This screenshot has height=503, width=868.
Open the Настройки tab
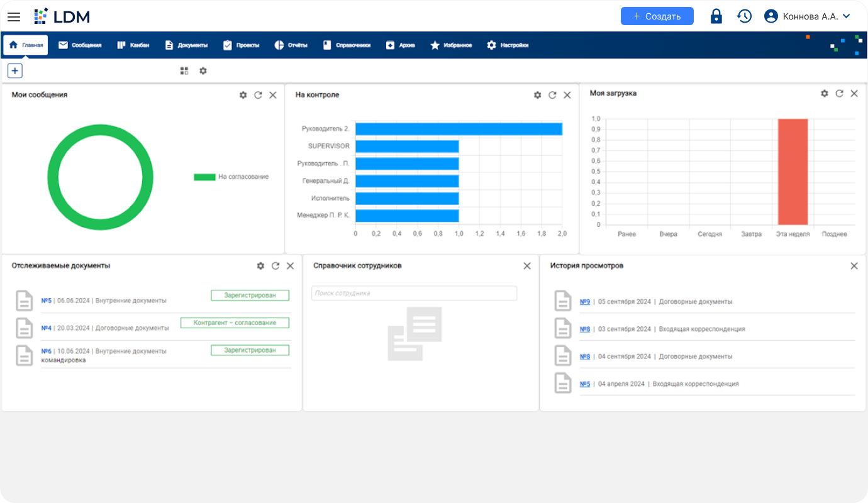click(x=507, y=45)
